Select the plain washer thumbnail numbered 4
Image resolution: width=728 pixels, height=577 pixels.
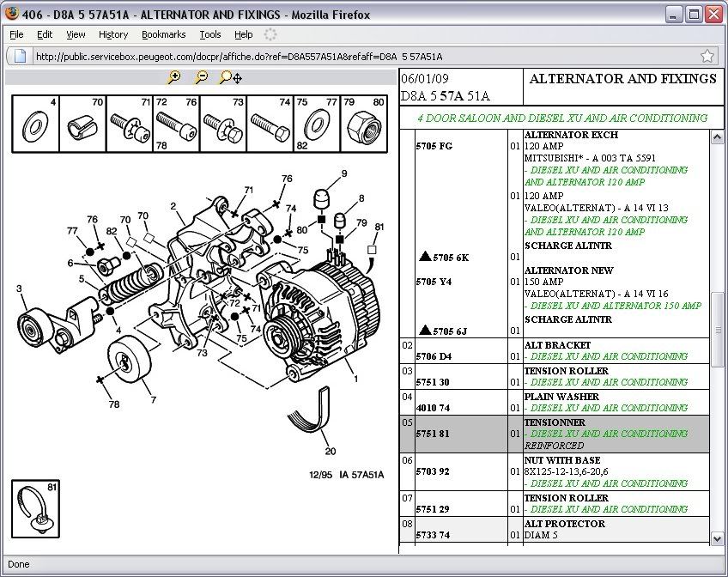point(35,124)
